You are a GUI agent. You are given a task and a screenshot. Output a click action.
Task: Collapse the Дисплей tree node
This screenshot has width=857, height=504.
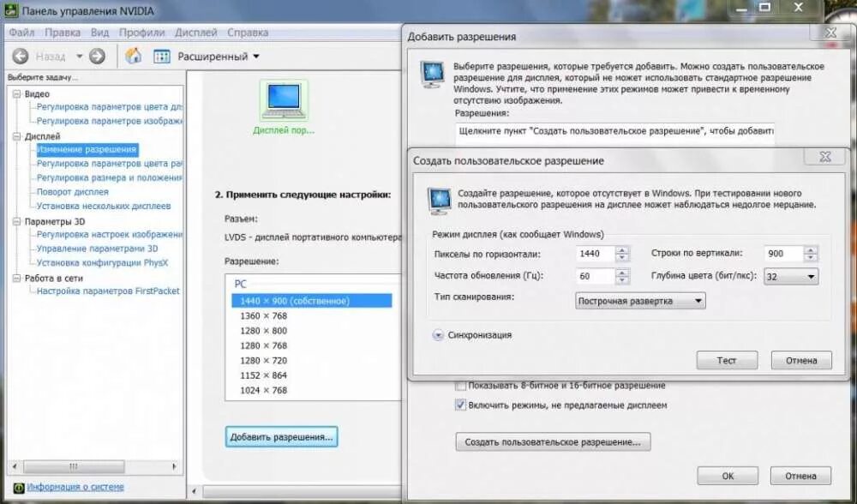(x=16, y=136)
